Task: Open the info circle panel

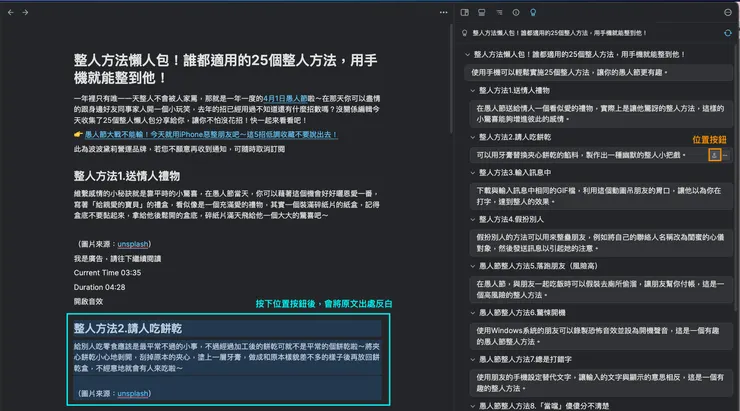Action: point(516,12)
